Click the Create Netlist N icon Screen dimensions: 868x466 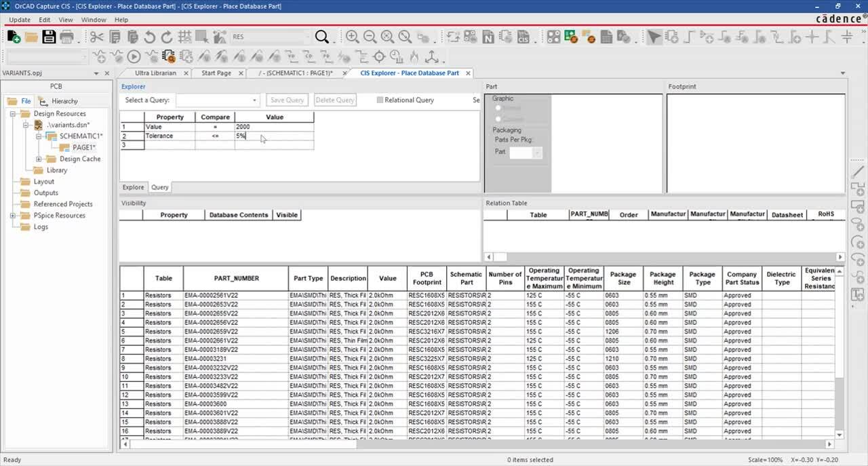tap(488, 37)
